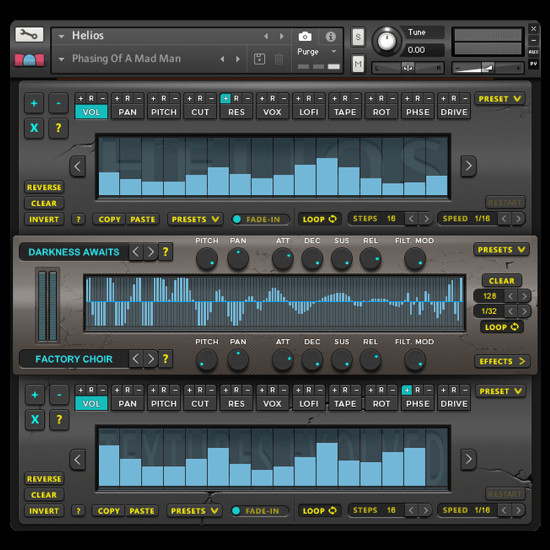
Task: Toggle bottom sequencer FADE-IN
Action: point(260,511)
